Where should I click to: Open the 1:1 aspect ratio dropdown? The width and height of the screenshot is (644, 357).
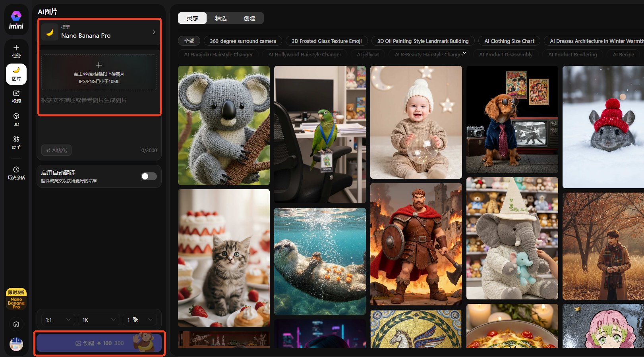click(x=58, y=320)
